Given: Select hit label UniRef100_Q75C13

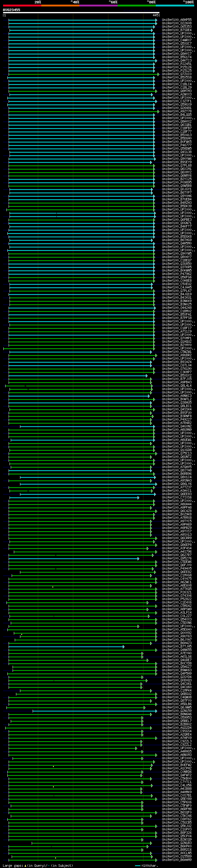Looking at the screenshot, I should [x=177, y=453].
